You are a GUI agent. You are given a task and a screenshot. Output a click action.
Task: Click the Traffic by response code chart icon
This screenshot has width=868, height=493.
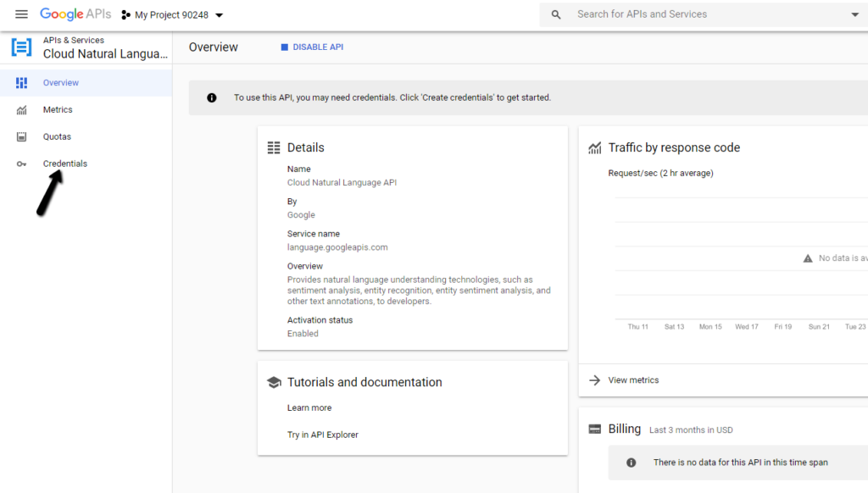(x=594, y=147)
